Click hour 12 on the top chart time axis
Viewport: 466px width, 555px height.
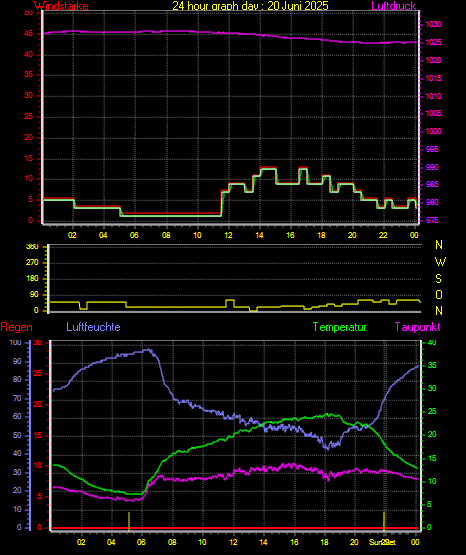pyautogui.click(x=228, y=235)
